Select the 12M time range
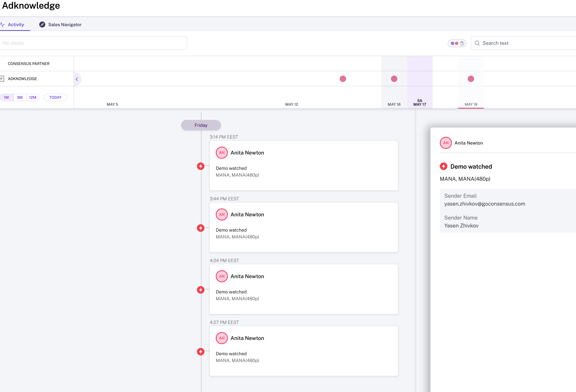Image resolution: width=576 pixels, height=392 pixels. 32,97
